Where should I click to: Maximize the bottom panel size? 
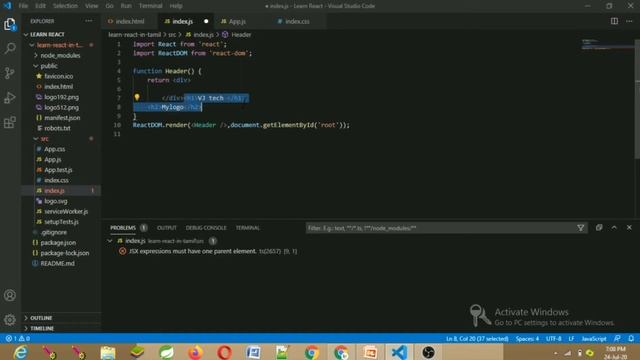point(614,227)
